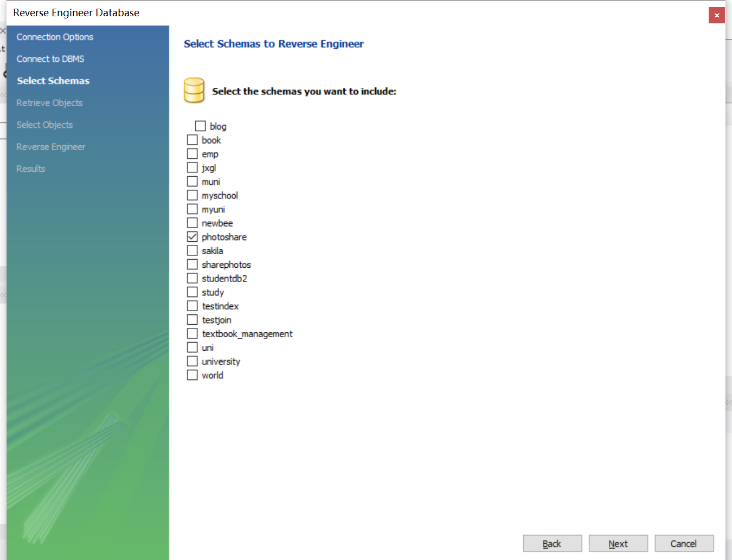The image size is (732, 560).
Task: Check the world schema for reverse engineering
Action: (x=192, y=375)
